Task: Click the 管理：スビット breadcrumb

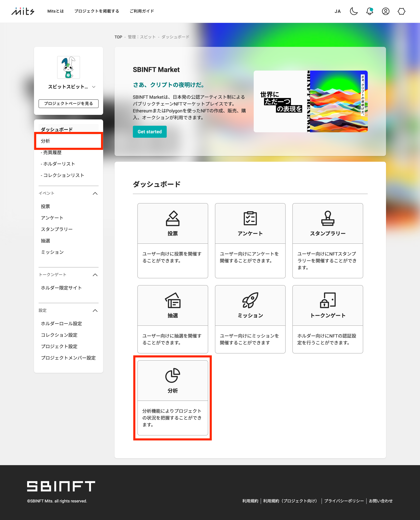Action: (142, 37)
